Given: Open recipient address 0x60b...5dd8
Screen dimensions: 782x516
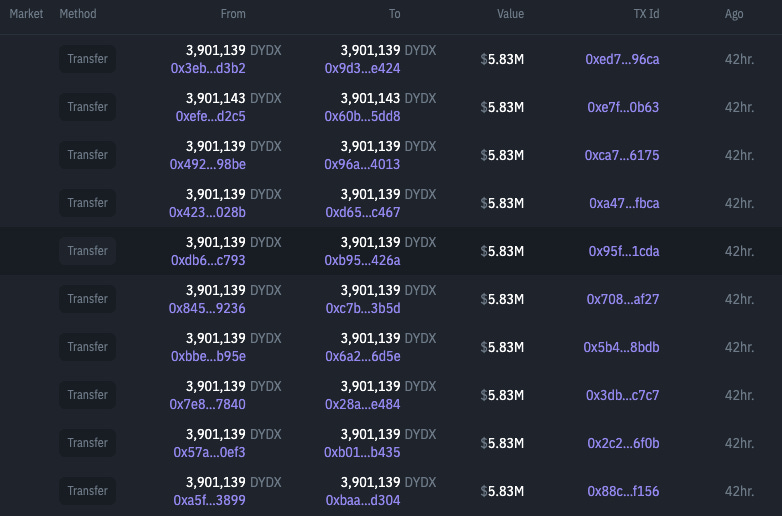Looking at the screenshot, I should click(363, 116).
